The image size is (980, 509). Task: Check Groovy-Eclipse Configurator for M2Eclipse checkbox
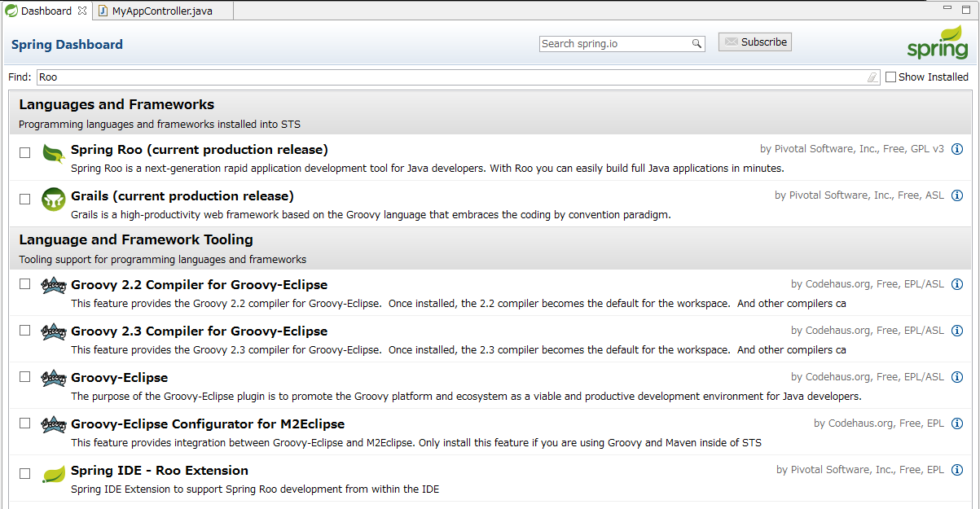[24, 423]
